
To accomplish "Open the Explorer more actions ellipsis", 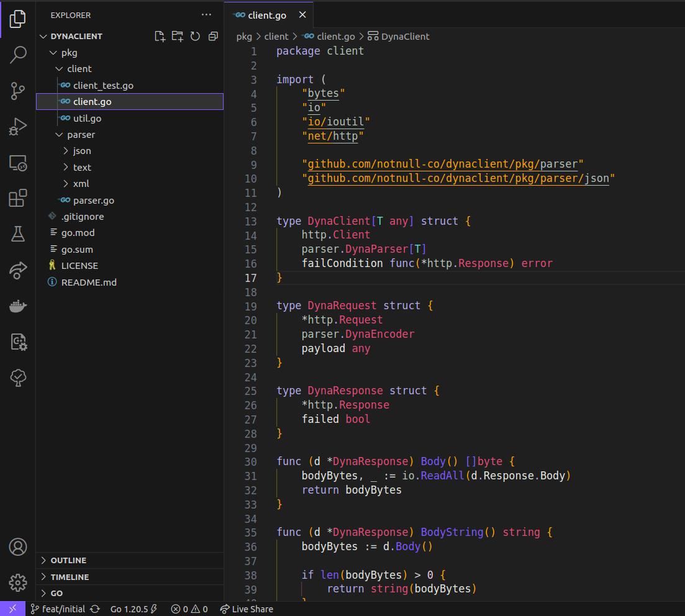I will click(x=206, y=15).
